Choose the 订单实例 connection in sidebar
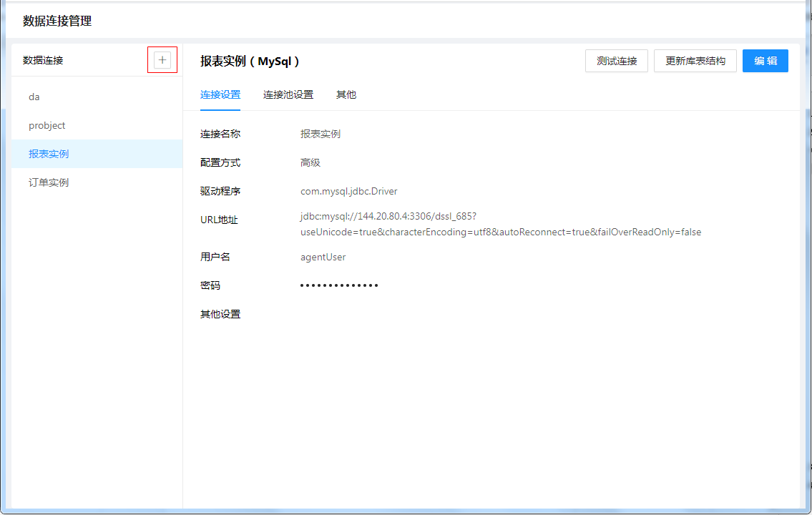The image size is (812, 515). (49, 182)
